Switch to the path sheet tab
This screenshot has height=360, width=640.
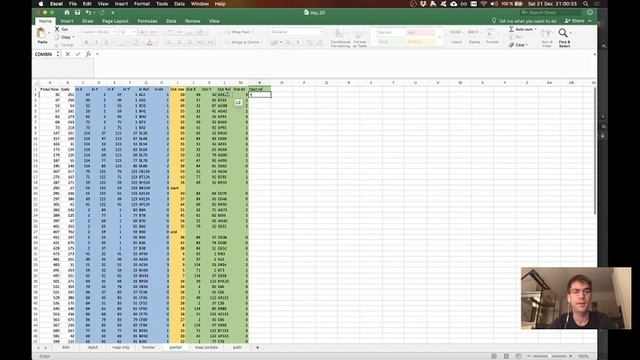[x=237, y=347]
